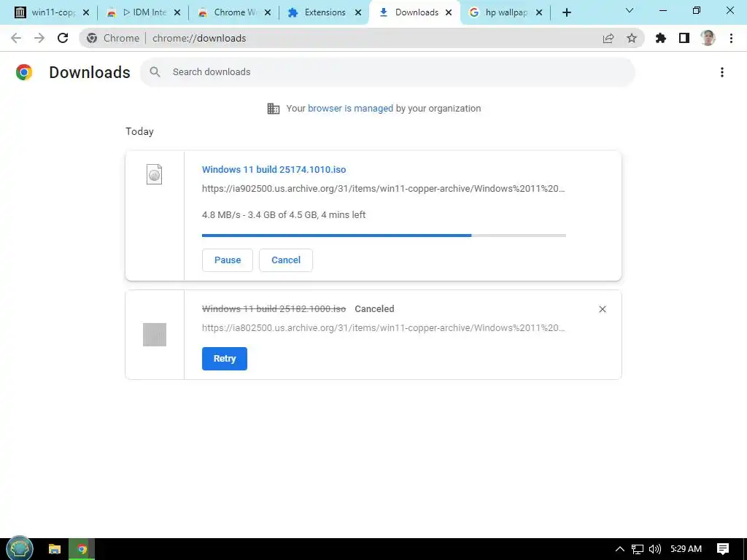The height and width of the screenshot is (560, 747).
Task: Click the download progress bar
Action: pos(384,236)
